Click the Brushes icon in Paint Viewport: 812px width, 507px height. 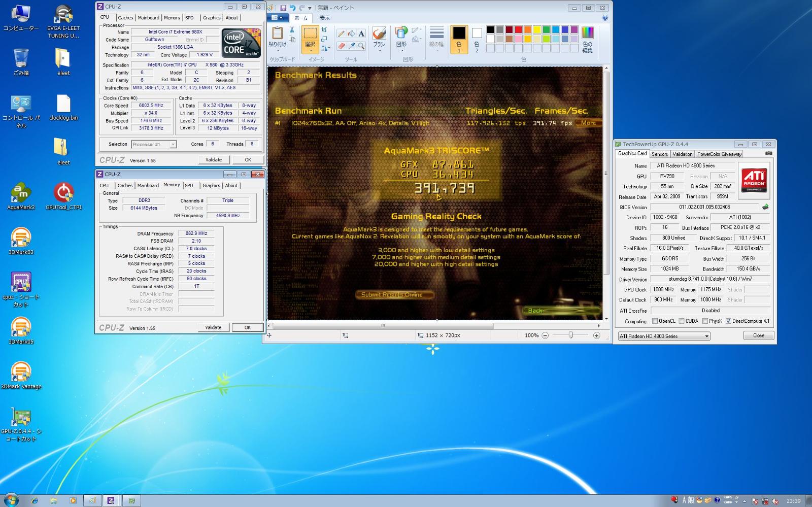coord(379,33)
